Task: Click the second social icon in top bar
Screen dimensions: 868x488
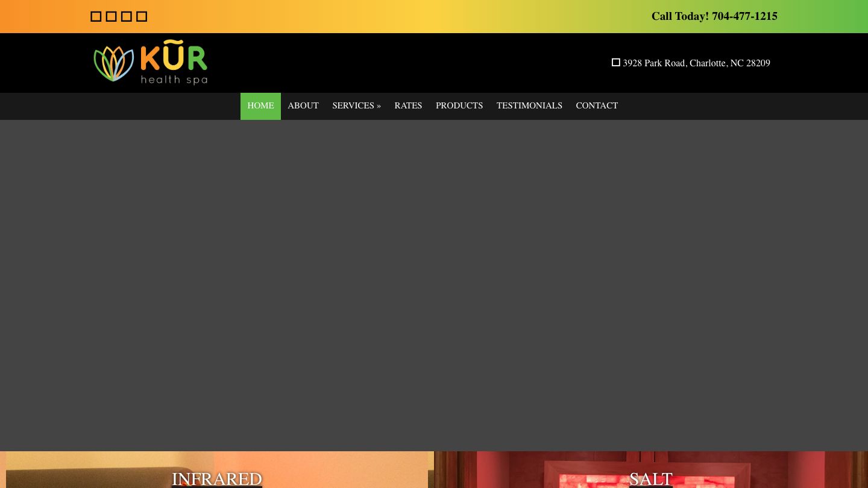Action: [111, 16]
